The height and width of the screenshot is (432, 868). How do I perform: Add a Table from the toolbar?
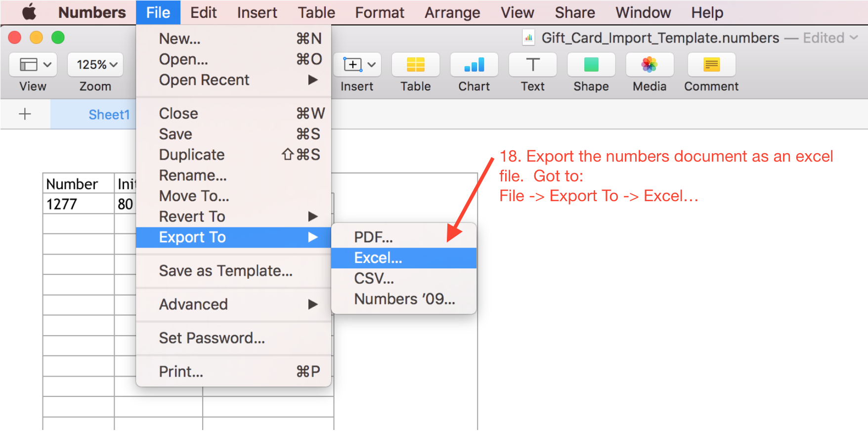(415, 65)
